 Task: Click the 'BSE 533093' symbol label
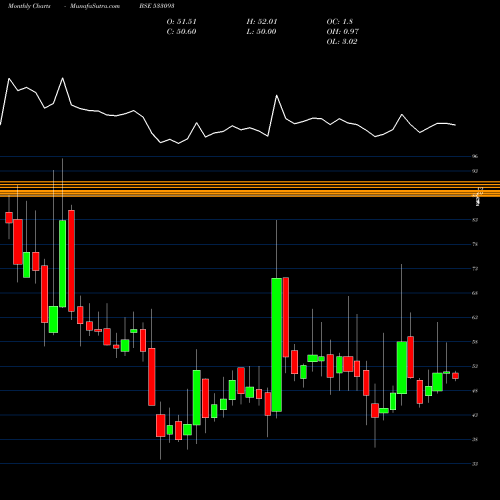157,6
